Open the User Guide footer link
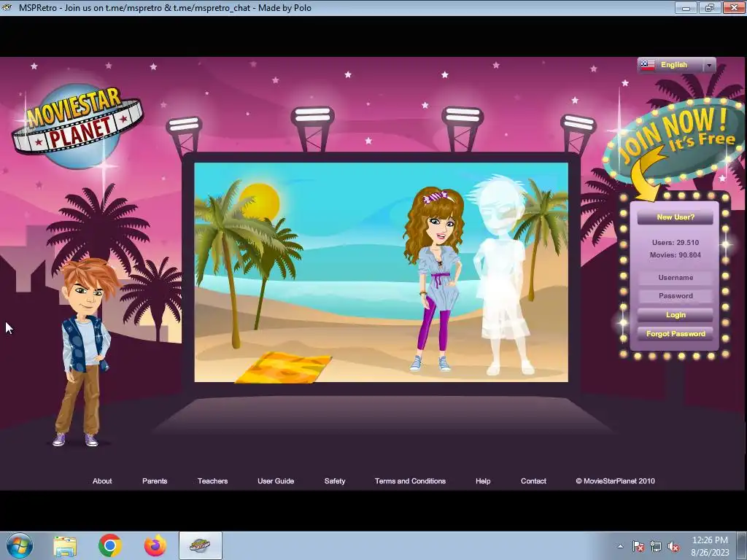Viewport: 747px width, 560px height. click(276, 481)
